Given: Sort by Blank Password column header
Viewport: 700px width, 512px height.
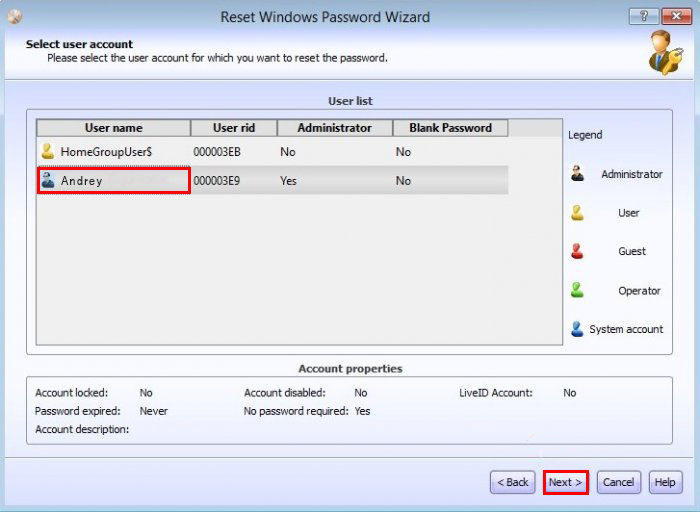Looking at the screenshot, I should [x=450, y=128].
